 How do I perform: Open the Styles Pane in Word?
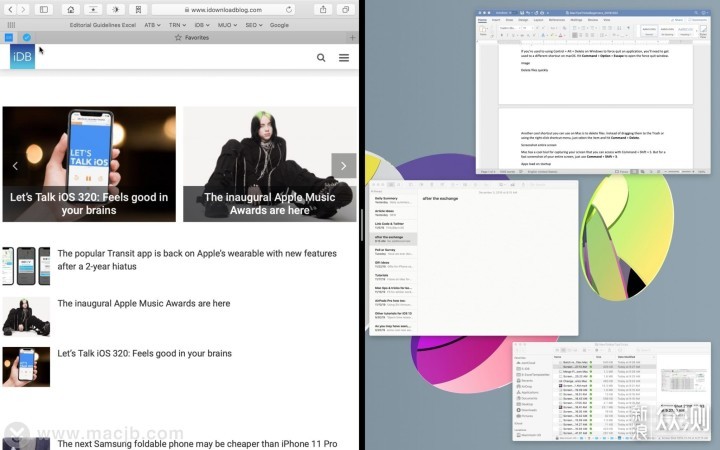click(x=703, y=31)
